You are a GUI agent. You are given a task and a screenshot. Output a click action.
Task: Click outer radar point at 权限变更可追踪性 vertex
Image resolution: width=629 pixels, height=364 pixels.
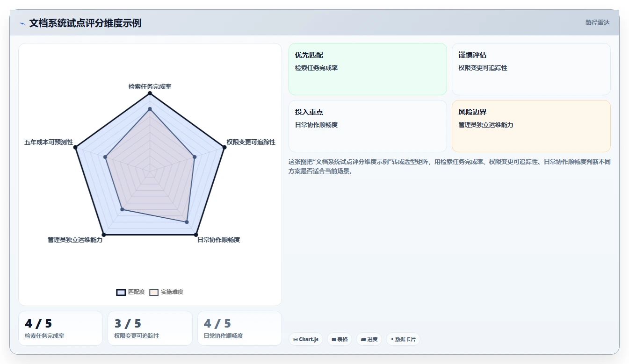tap(224, 147)
